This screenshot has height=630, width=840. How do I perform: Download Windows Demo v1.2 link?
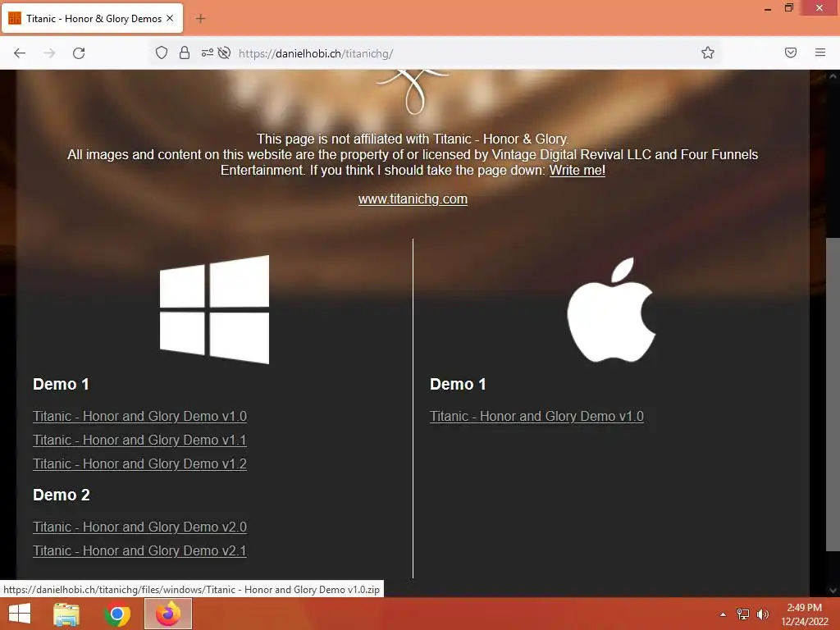(x=139, y=463)
